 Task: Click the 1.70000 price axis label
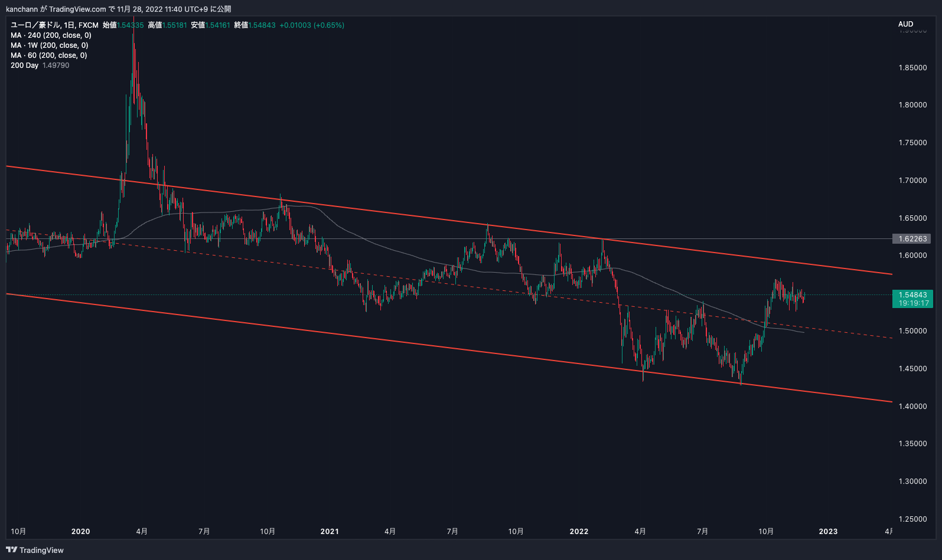[x=912, y=181]
